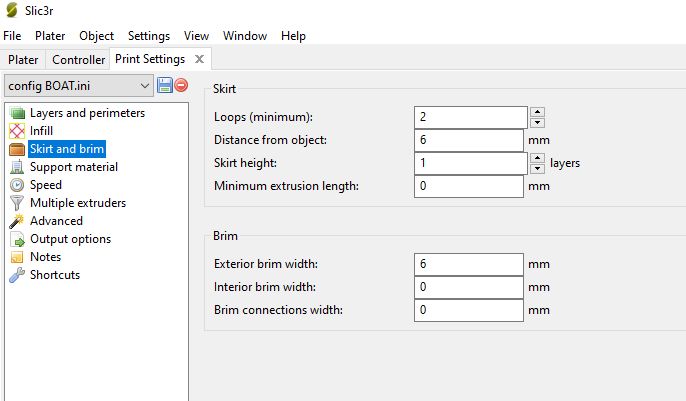Close the Print Settings tab
Screen dimensions: 686x401
(199, 60)
